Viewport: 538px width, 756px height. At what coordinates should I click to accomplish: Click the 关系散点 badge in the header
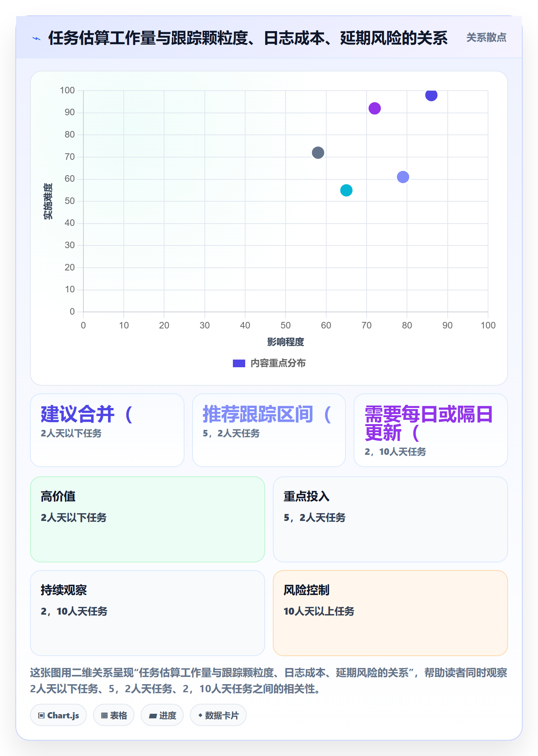click(x=486, y=38)
